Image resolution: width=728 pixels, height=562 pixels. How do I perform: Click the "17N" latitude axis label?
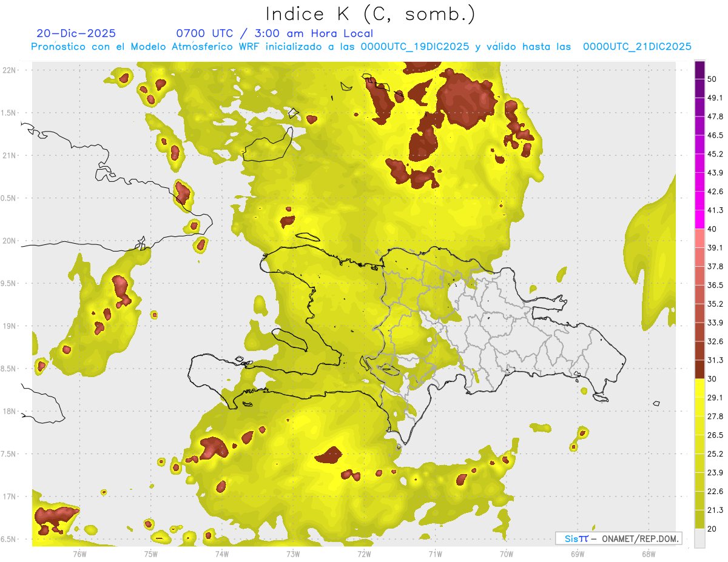pos(9,497)
